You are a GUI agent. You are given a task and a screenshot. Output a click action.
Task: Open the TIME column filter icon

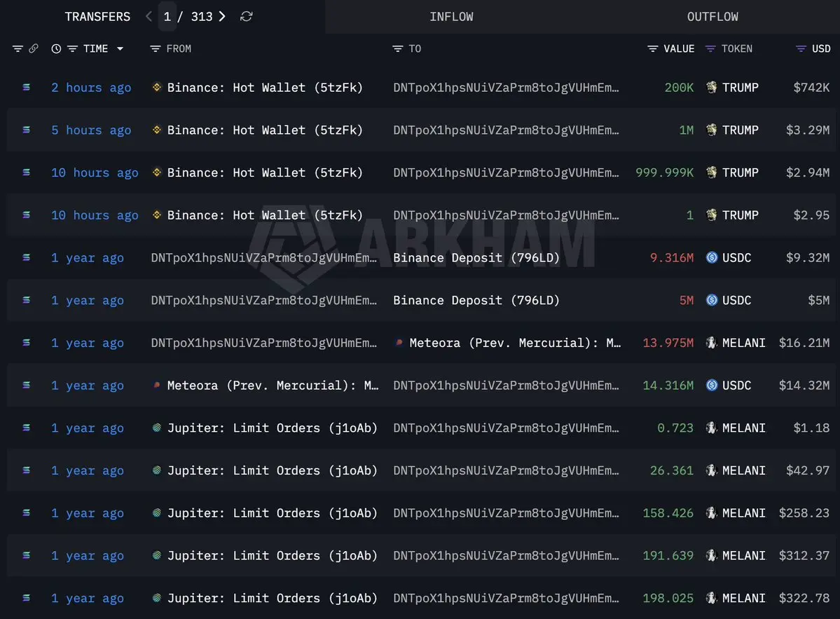coord(72,49)
